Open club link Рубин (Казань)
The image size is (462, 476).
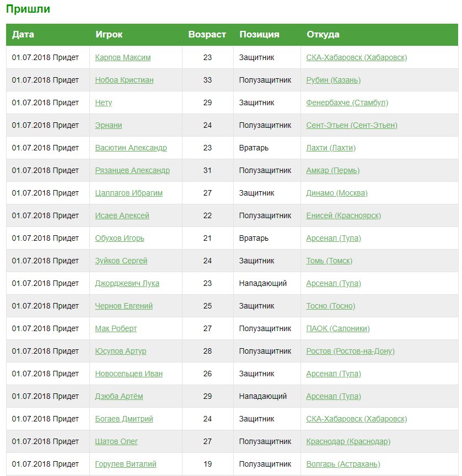click(x=333, y=80)
